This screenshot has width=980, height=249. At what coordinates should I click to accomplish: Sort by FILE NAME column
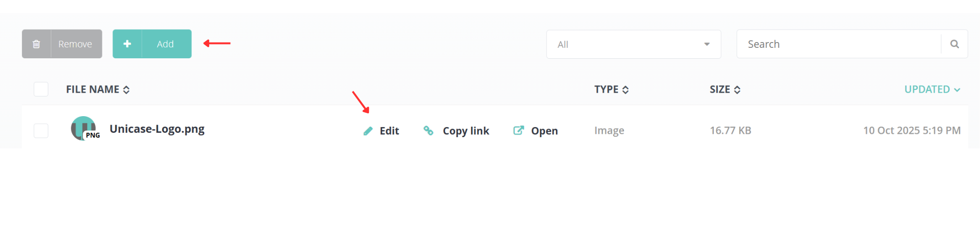(98, 89)
